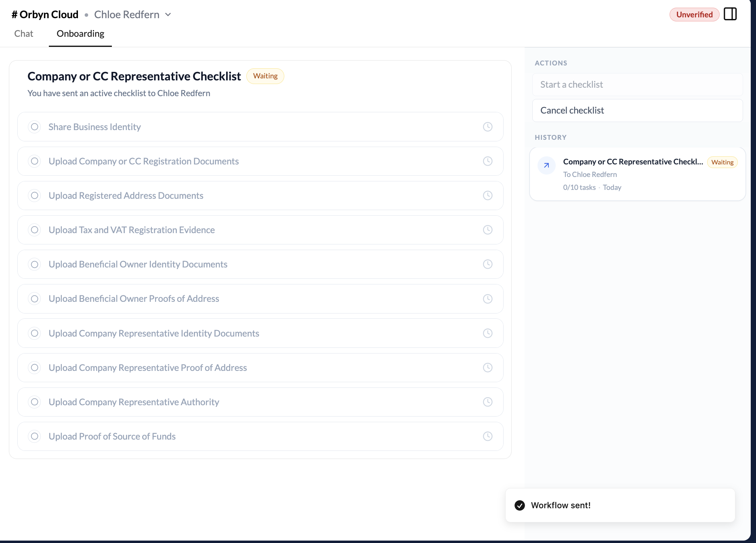
Task: Click the Cancel checklist button
Action: coord(637,110)
